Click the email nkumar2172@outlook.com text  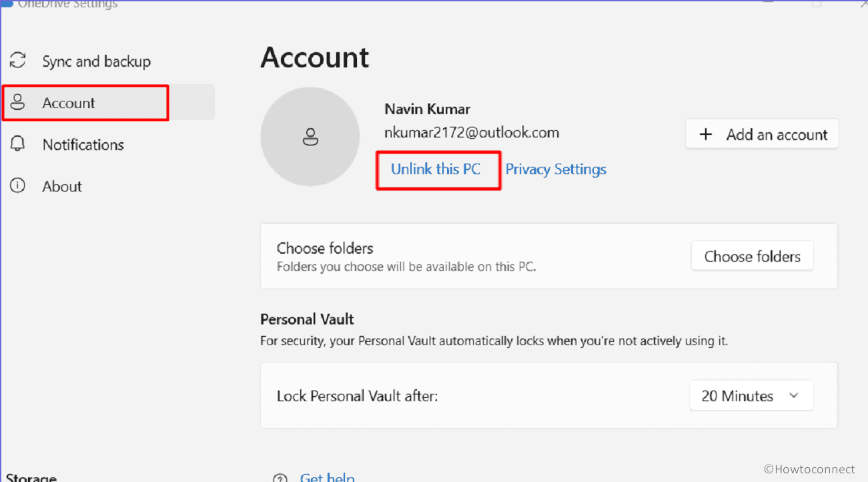click(472, 132)
